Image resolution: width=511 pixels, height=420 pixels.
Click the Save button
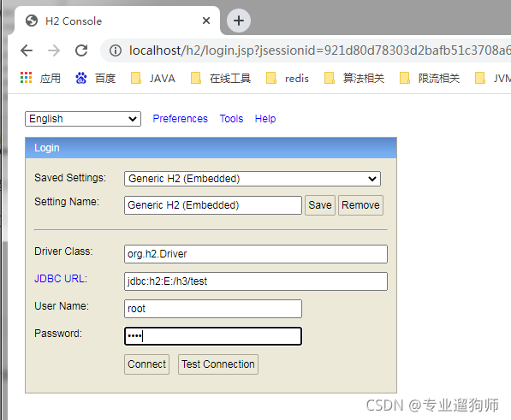(x=320, y=205)
